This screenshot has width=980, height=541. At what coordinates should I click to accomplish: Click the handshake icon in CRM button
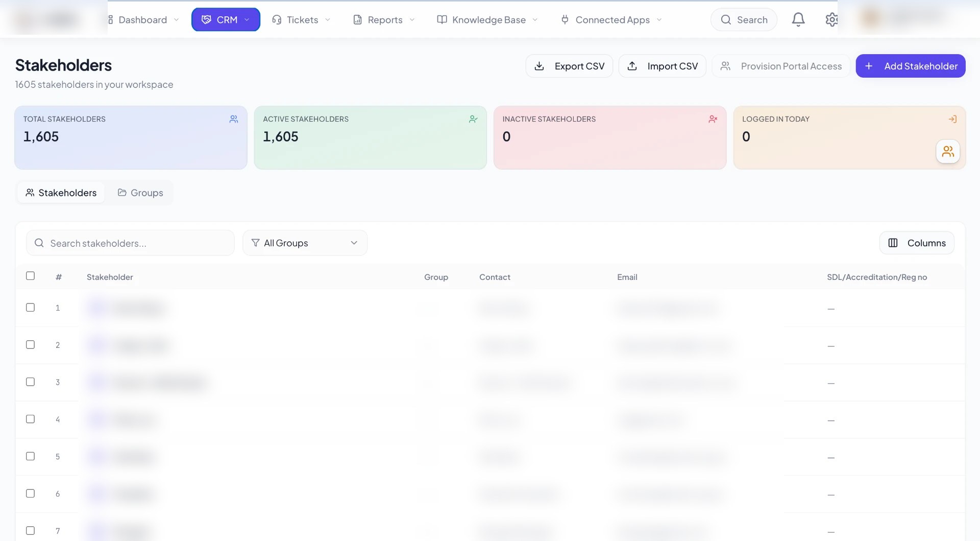point(206,19)
